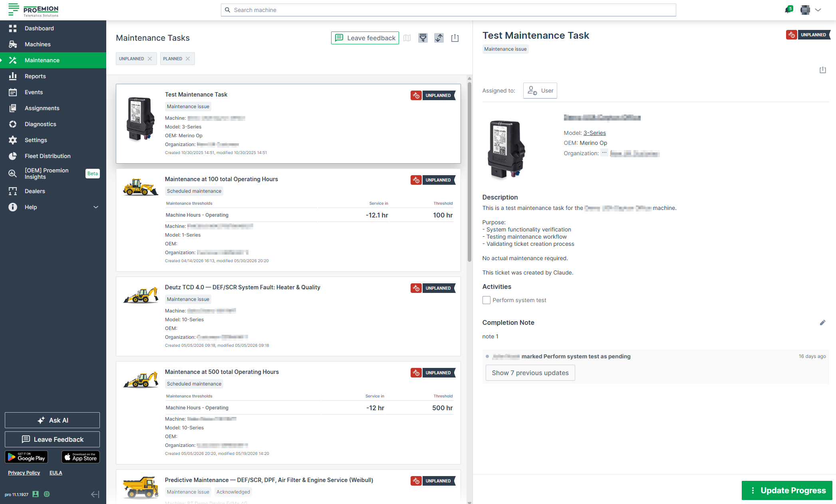Open Diagnostics icon in sidebar
Screen dimensions: 836x504
pos(13,124)
